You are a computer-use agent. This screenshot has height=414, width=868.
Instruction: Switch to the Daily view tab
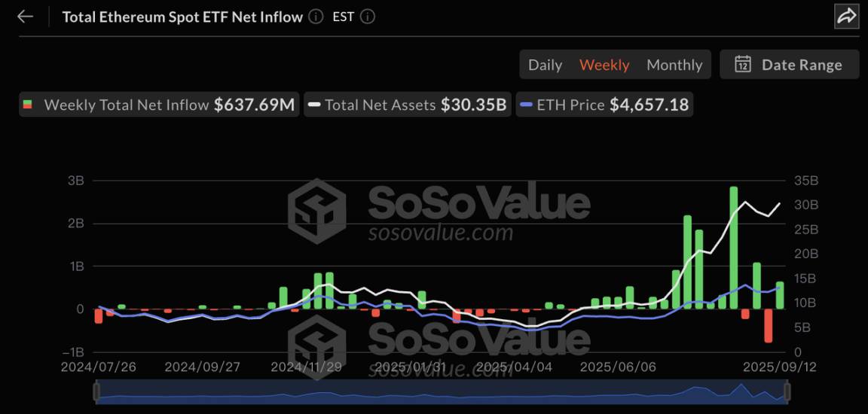[545, 65]
